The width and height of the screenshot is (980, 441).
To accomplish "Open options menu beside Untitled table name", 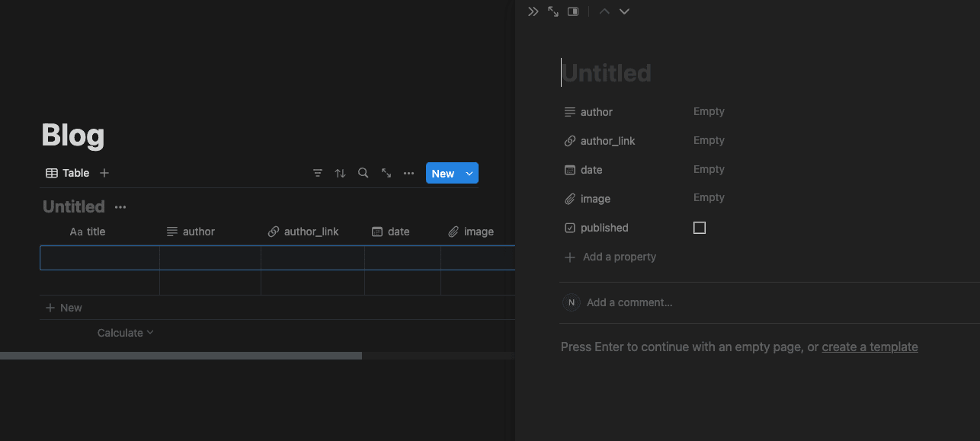I will point(120,206).
